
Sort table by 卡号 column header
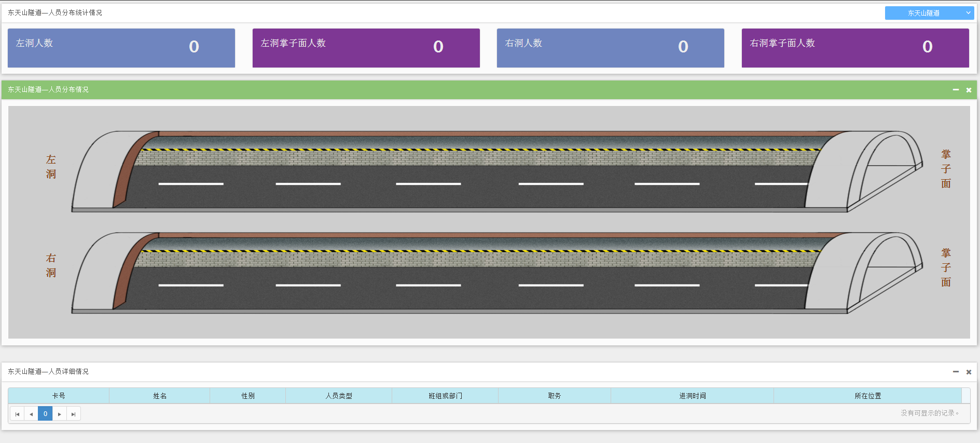[x=59, y=396]
